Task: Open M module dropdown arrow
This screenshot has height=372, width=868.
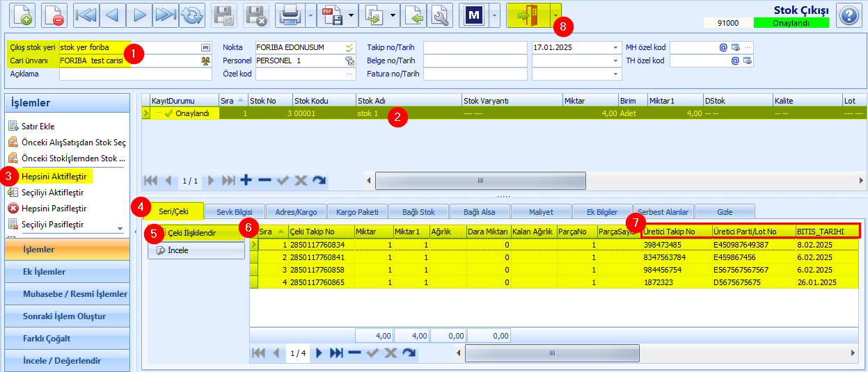Action: pos(494,15)
